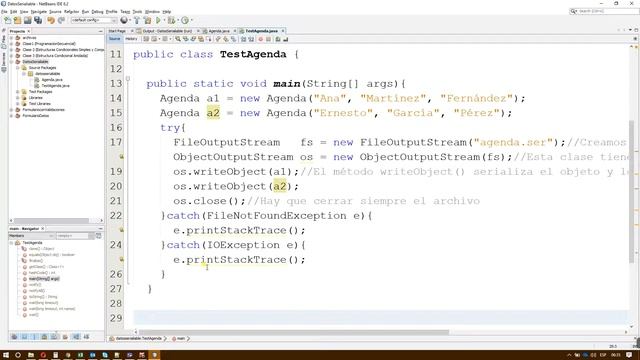Click the Search field in the top right
640x360 pixels.
click(x=604, y=11)
